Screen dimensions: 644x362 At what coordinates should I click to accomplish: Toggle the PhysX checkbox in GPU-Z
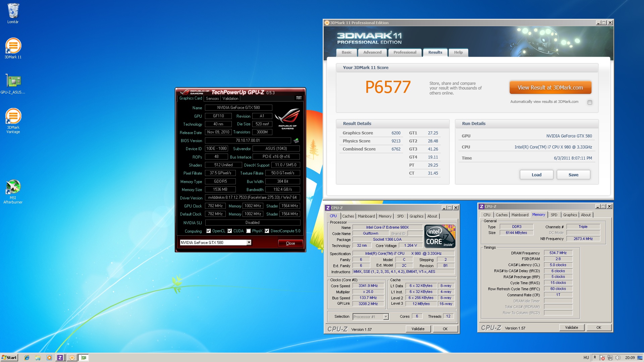pyautogui.click(x=249, y=231)
